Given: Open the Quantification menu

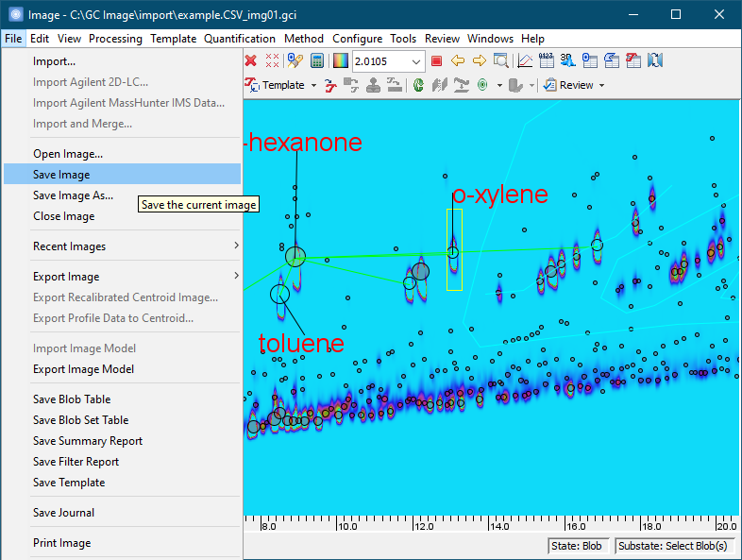Looking at the screenshot, I should [240, 39].
